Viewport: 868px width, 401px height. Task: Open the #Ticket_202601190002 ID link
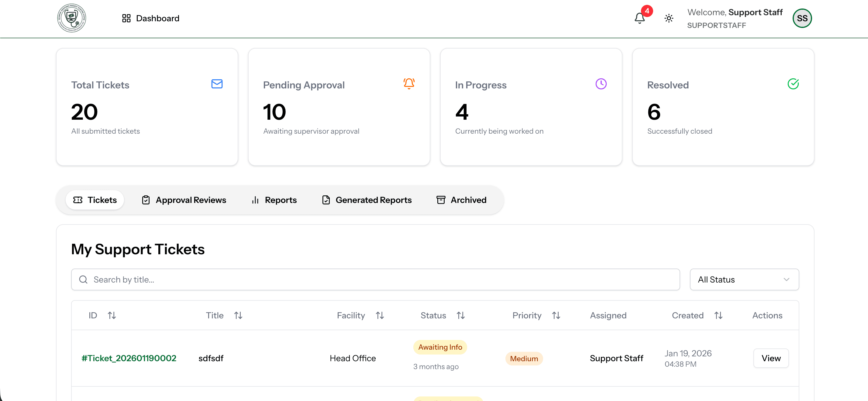(129, 358)
